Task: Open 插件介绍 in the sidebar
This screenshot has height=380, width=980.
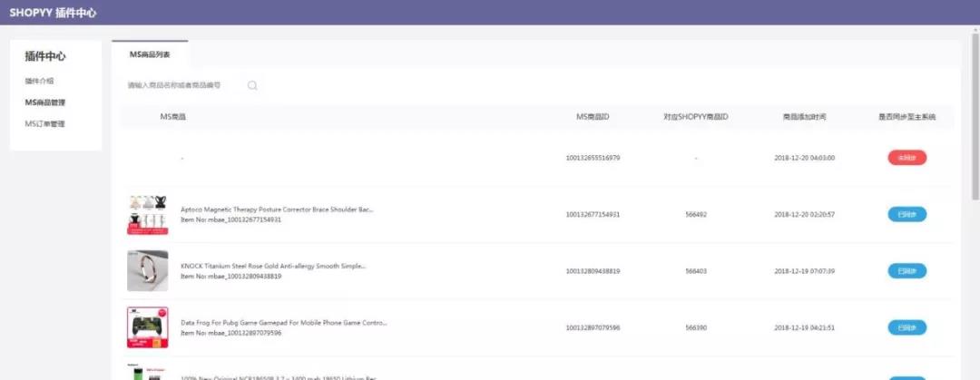Action: (x=39, y=82)
